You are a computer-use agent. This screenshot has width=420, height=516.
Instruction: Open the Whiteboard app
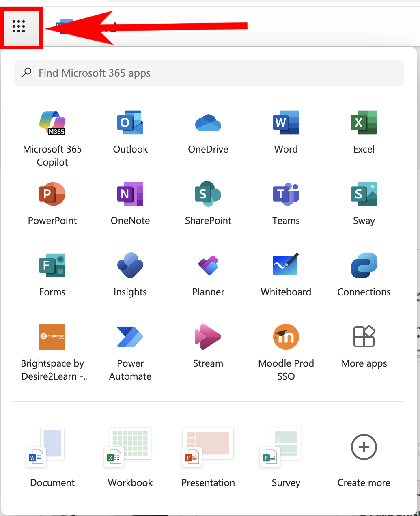286,275
